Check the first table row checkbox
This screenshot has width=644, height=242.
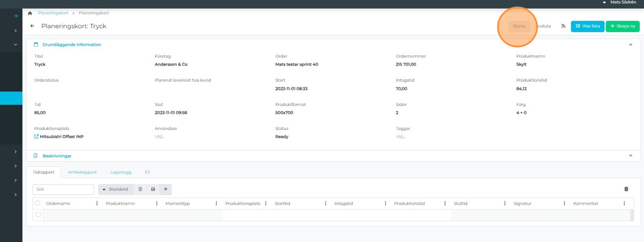click(39, 215)
